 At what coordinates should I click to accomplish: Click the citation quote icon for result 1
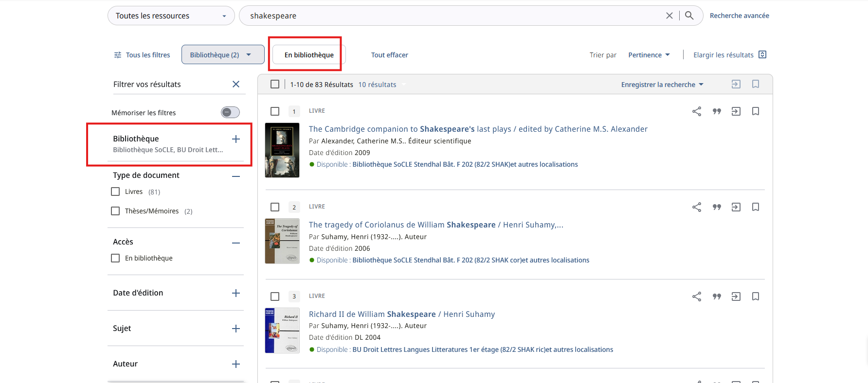[x=717, y=111]
